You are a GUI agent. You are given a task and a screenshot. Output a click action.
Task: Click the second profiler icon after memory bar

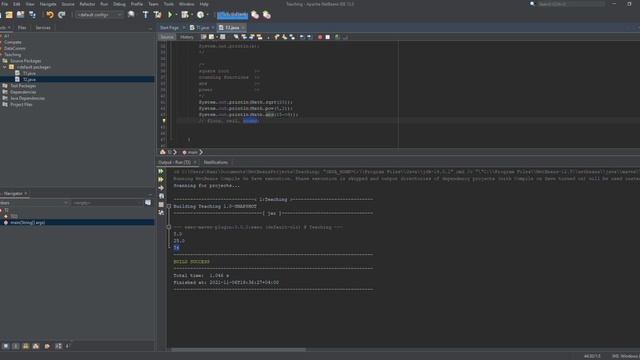pos(267,15)
